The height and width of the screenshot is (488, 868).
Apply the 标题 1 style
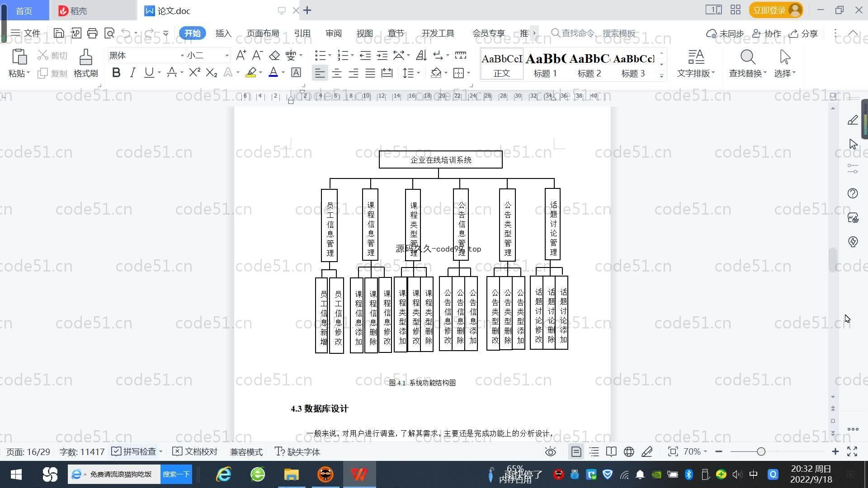[545, 65]
